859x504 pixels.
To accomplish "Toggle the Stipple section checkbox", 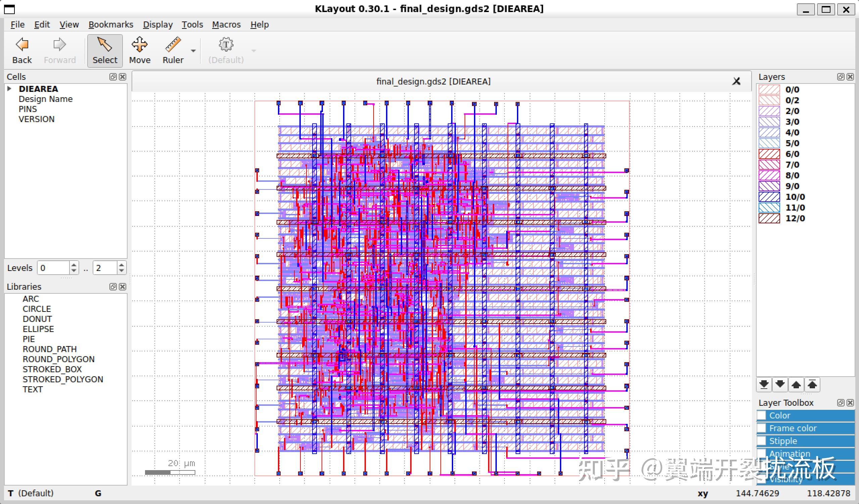I will tap(762, 441).
